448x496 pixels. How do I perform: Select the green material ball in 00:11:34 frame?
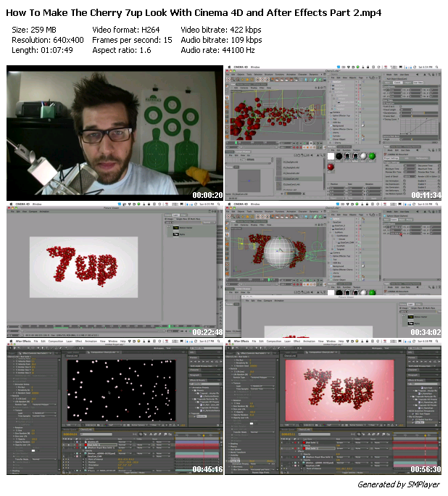point(372,156)
